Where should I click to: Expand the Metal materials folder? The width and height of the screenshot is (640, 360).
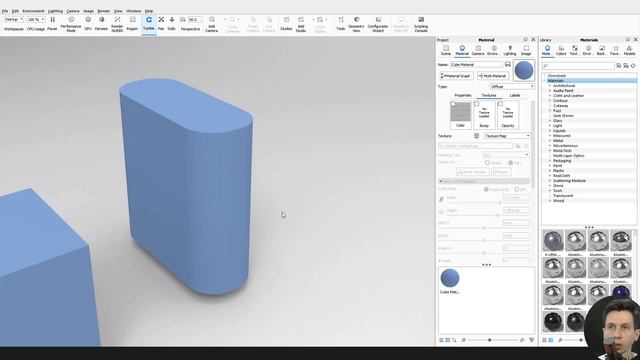click(x=550, y=140)
